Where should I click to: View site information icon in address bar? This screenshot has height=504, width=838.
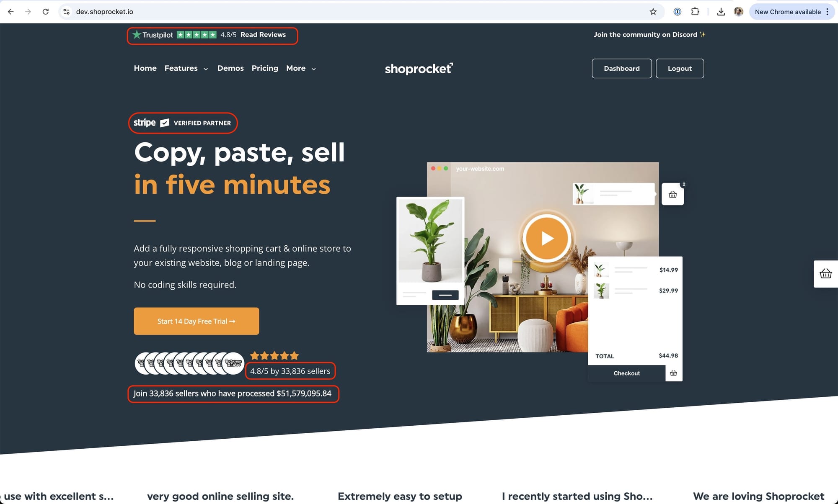[66, 12]
